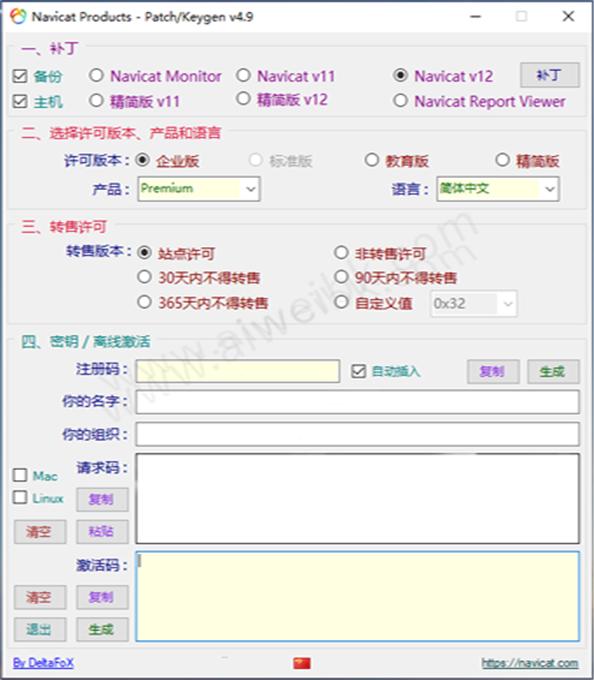Click 生成 button next to 注册码 field
The width and height of the screenshot is (594, 680).
(x=553, y=372)
